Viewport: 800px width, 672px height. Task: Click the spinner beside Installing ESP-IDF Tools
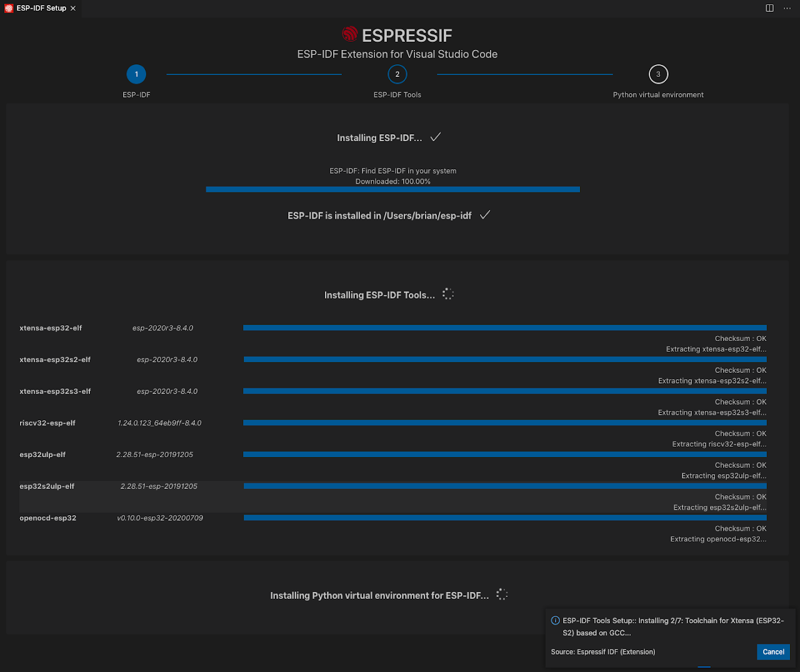447,294
